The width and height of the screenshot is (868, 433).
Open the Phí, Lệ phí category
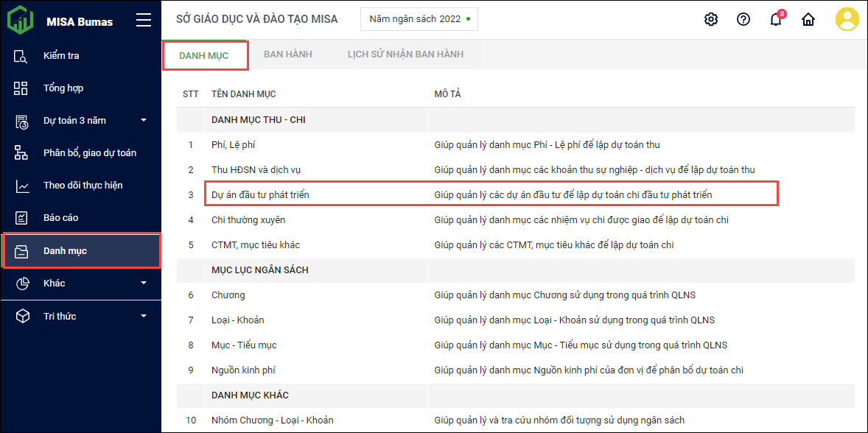pos(234,145)
